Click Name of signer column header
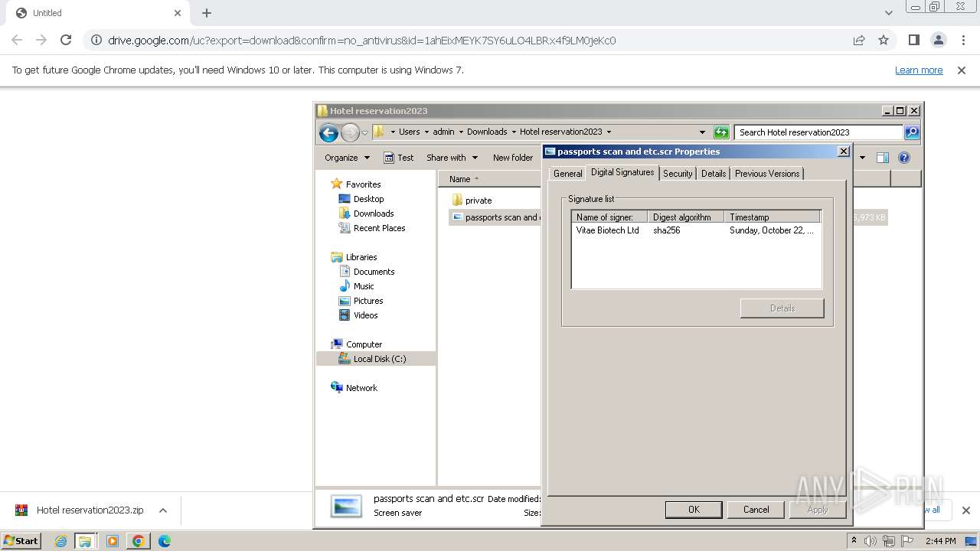 [609, 217]
